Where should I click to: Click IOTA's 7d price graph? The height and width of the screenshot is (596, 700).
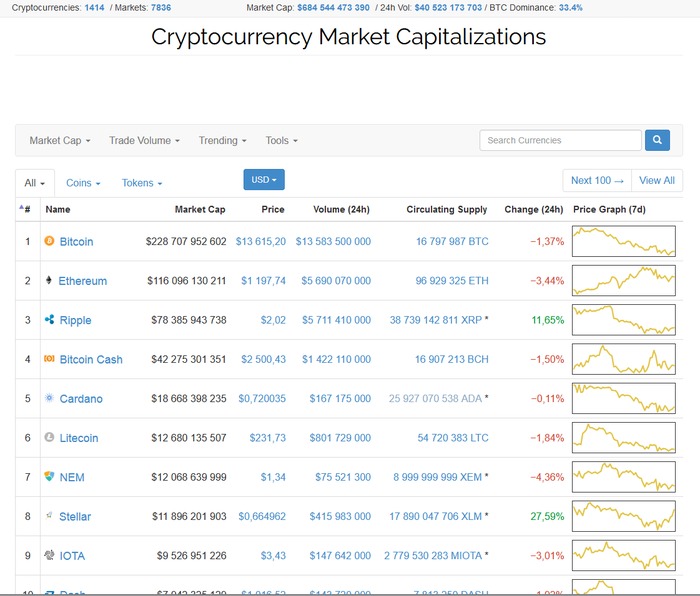click(624, 555)
